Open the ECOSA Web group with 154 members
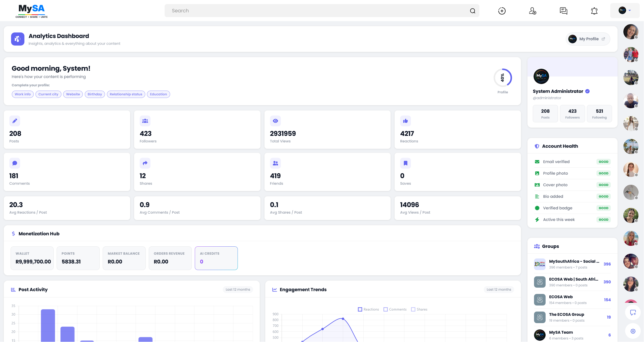644x342 pixels. (572, 300)
